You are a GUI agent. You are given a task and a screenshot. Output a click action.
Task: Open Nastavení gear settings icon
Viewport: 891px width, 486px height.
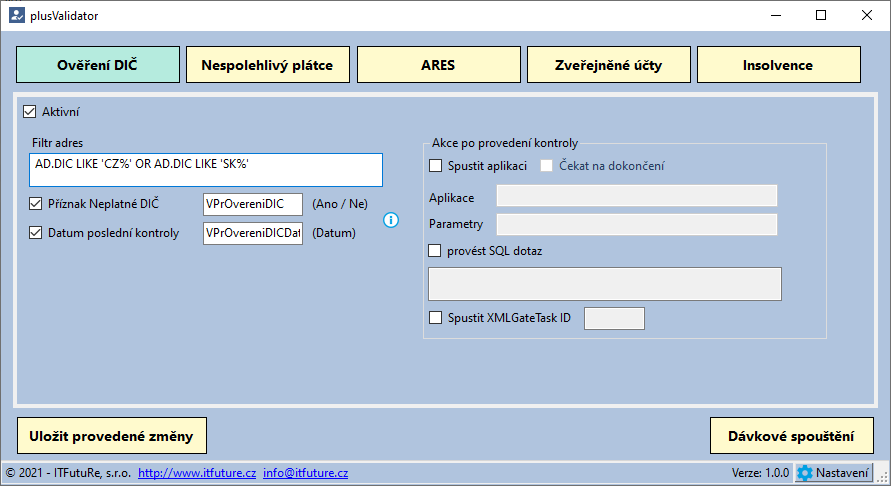tap(805, 473)
